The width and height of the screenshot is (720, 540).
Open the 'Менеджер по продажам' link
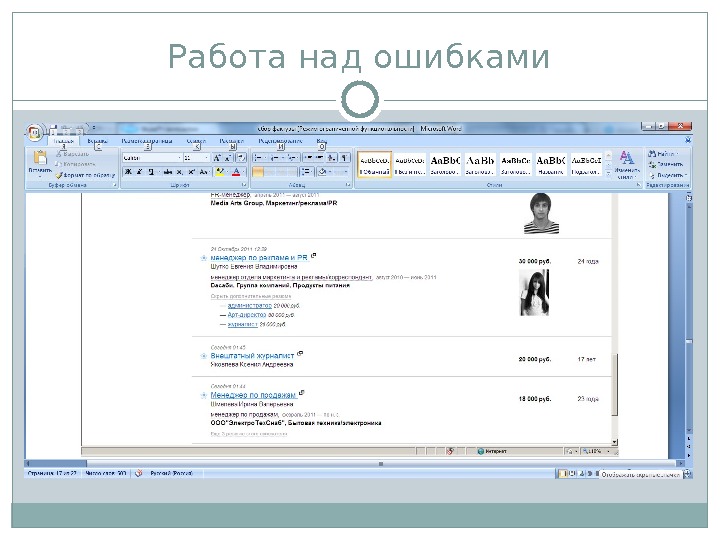253,395
